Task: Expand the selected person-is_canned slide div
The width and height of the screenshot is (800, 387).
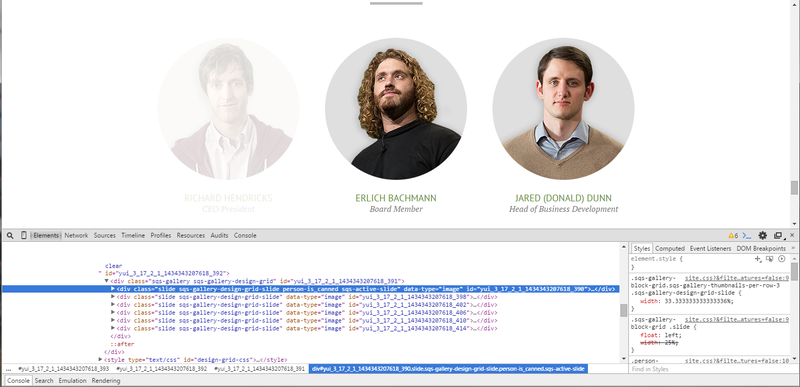Action: tap(113, 289)
